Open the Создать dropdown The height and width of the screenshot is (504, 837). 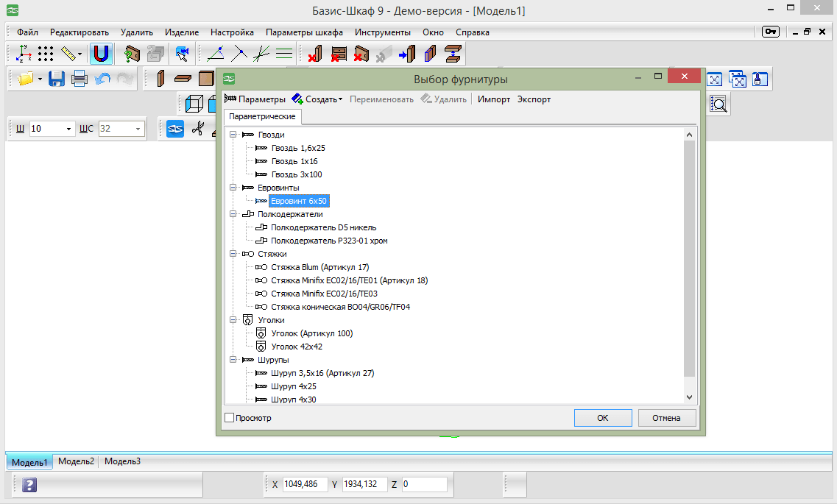pos(317,99)
